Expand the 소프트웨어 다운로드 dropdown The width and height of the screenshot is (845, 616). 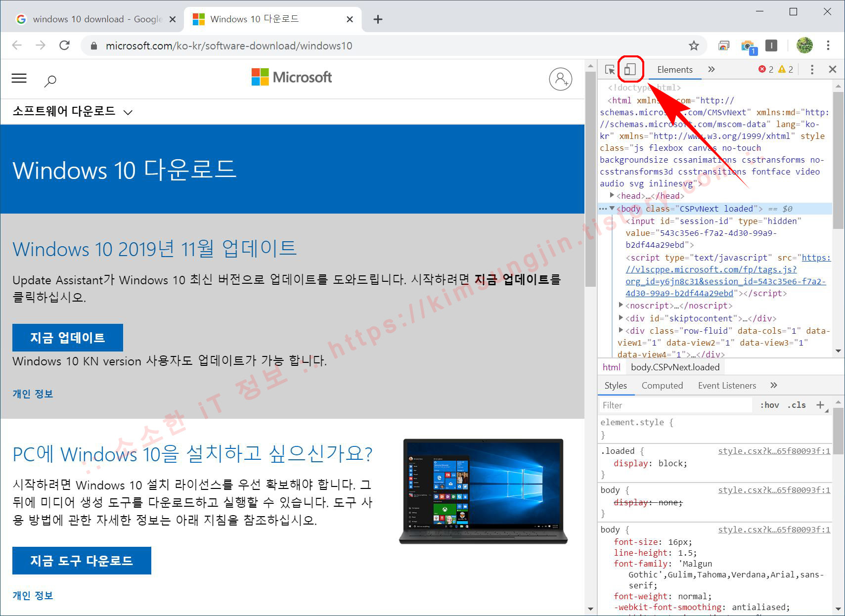click(73, 111)
